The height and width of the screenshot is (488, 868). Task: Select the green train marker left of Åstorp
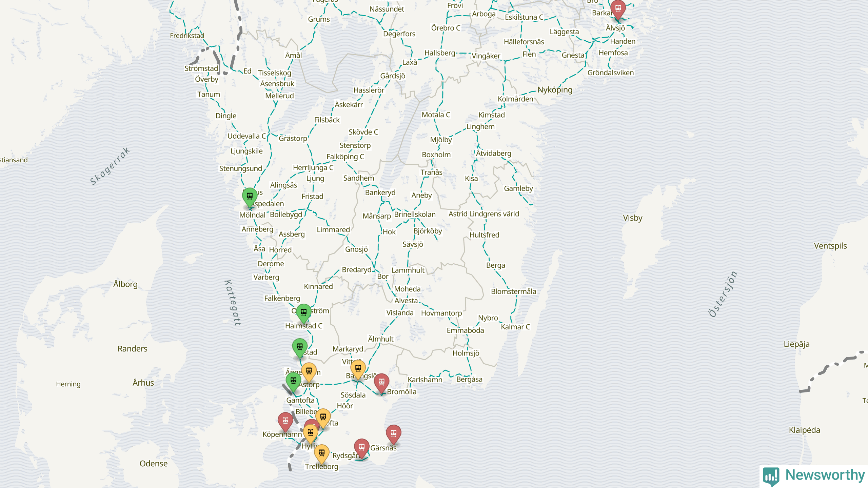click(x=293, y=381)
